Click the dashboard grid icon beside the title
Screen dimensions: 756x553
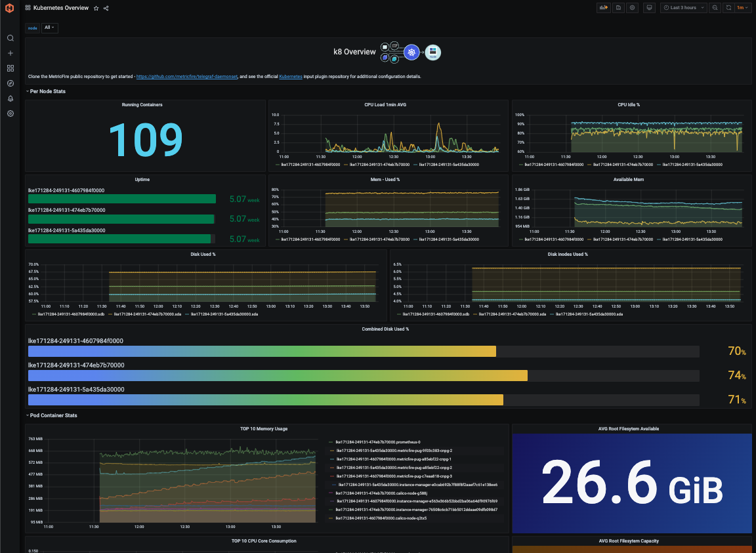[x=28, y=8]
